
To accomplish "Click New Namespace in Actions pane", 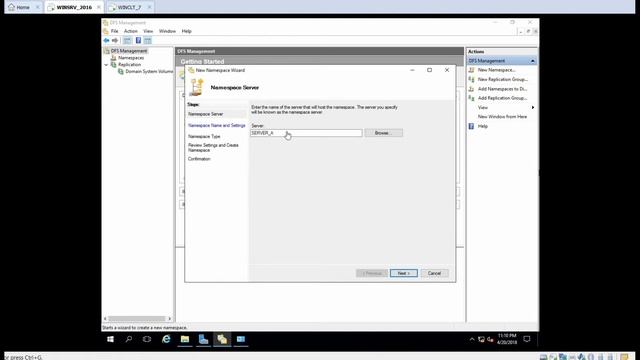I will (496, 70).
